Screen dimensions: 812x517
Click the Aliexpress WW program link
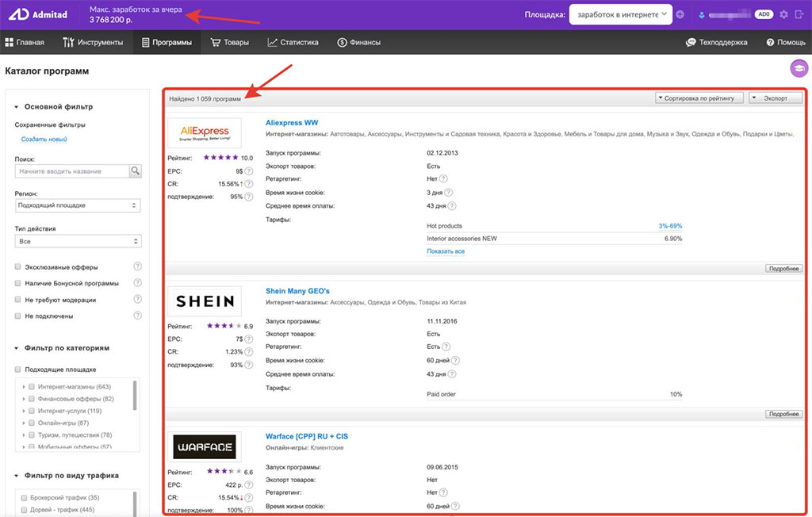click(291, 123)
